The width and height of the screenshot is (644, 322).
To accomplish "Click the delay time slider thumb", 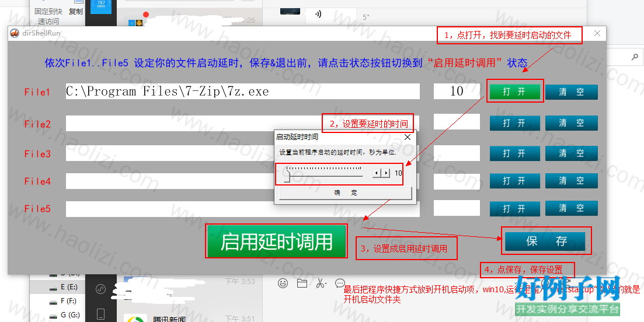I will click(x=288, y=175).
